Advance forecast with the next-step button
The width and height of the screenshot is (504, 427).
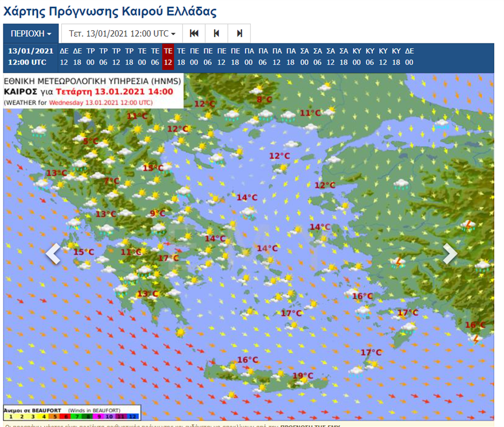point(241,33)
